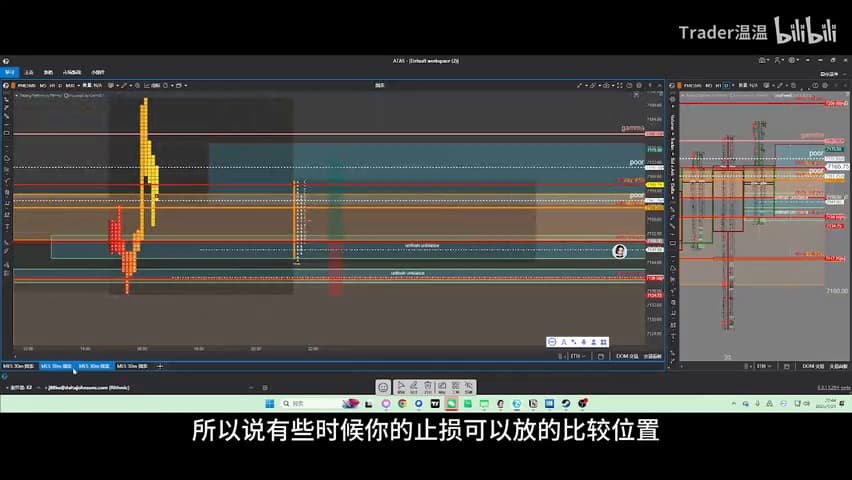Open DOM 交易 under the left chart
Image resolution: width=852 pixels, height=480 pixels.
pyautogui.click(x=627, y=356)
